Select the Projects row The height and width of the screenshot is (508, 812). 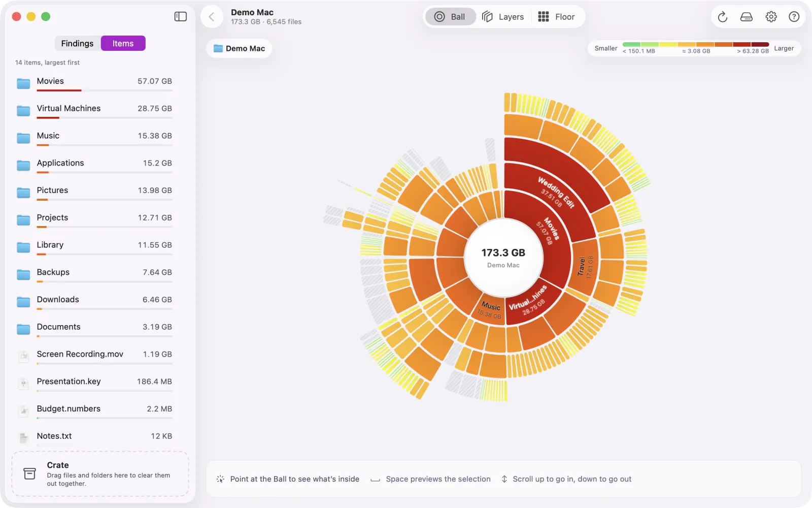[94, 220]
